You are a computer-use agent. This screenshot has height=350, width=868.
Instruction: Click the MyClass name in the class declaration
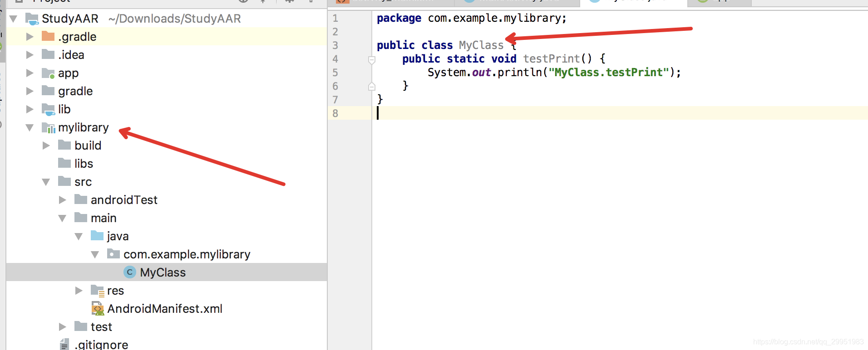click(481, 45)
